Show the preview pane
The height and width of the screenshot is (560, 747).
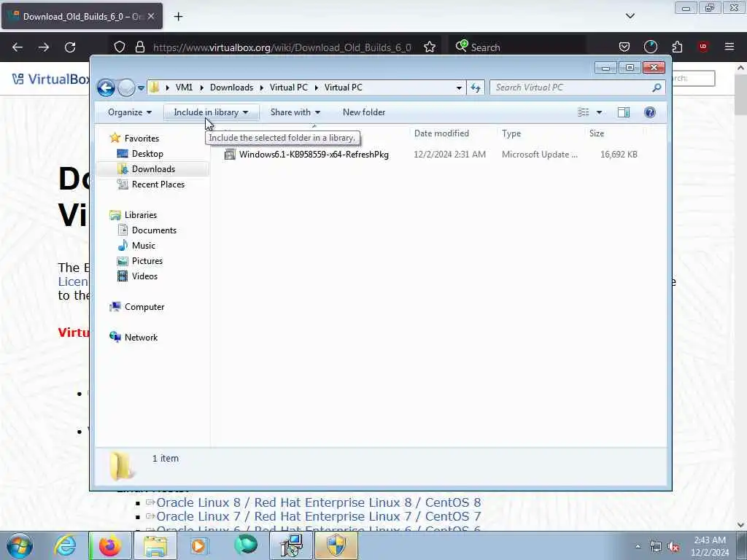pyautogui.click(x=624, y=112)
